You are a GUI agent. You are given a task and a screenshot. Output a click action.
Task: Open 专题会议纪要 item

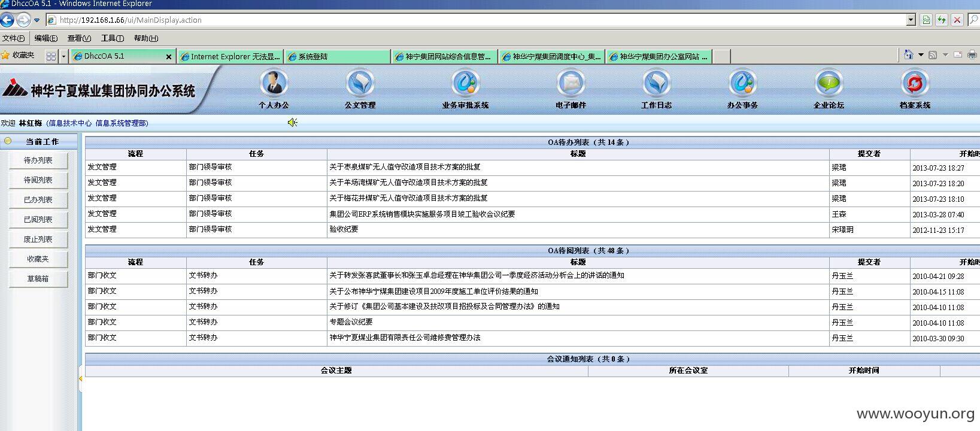click(x=351, y=322)
